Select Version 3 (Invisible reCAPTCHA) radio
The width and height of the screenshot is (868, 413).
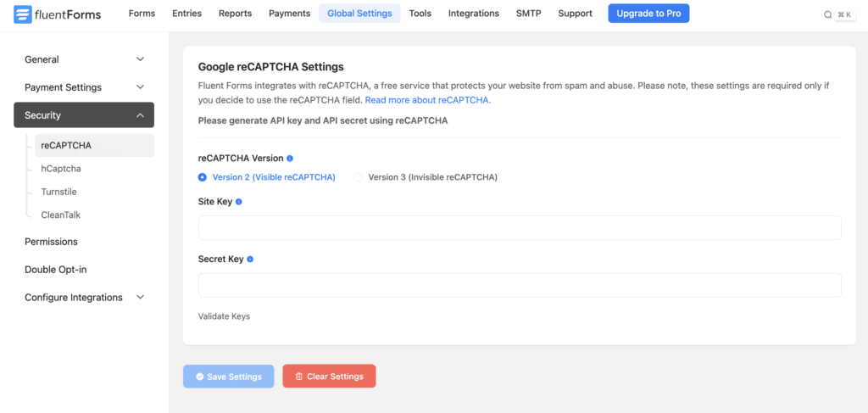359,177
